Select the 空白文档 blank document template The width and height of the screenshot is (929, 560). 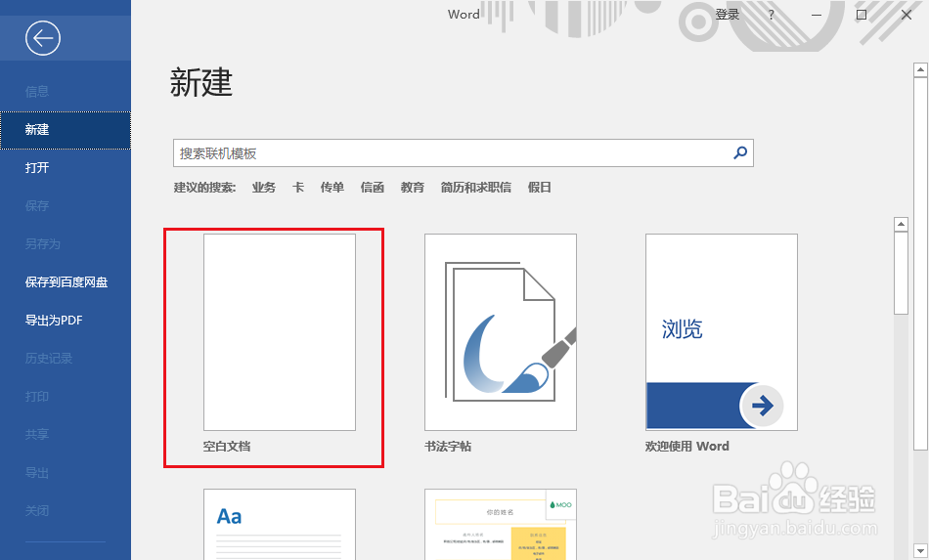click(x=280, y=332)
